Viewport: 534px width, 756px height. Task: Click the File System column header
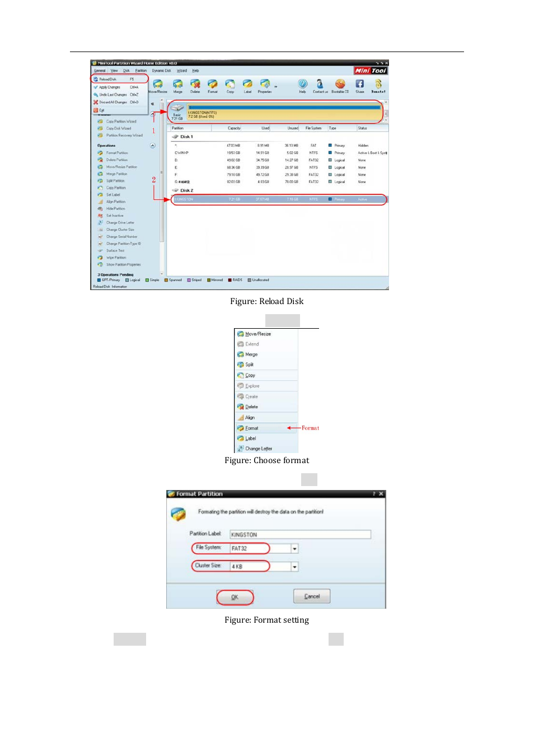(313, 128)
